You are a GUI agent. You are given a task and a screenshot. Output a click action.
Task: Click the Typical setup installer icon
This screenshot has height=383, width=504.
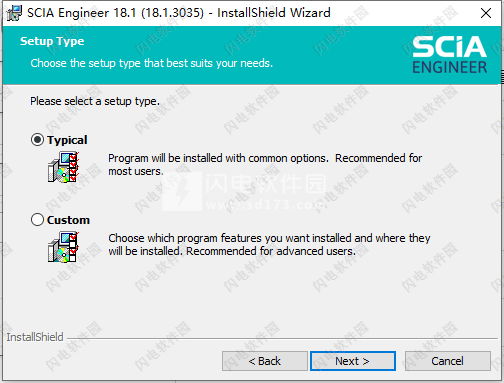pyautogui.click(x=63, y=167)
